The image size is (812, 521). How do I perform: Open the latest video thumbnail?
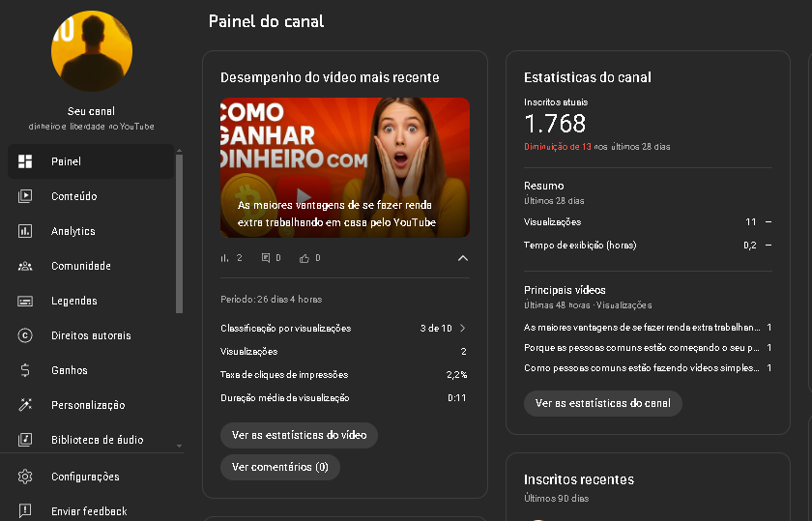pyautogui.click(x=345, y=168)
